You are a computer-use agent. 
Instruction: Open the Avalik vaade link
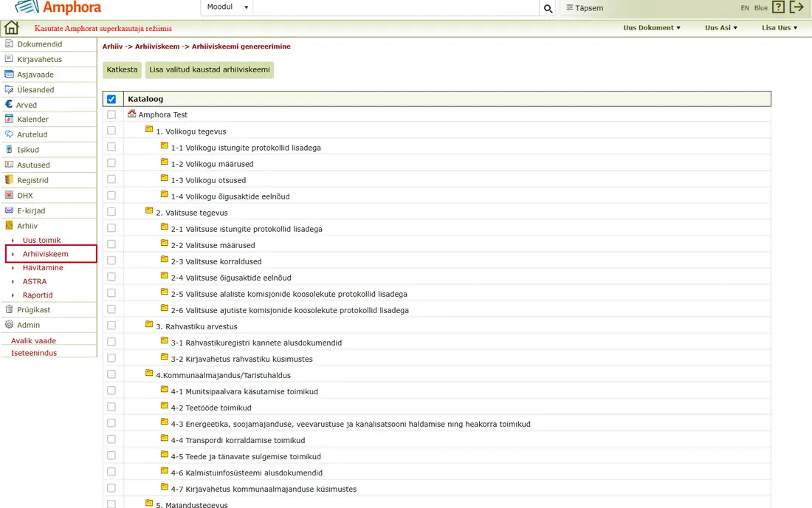point(33,340)
